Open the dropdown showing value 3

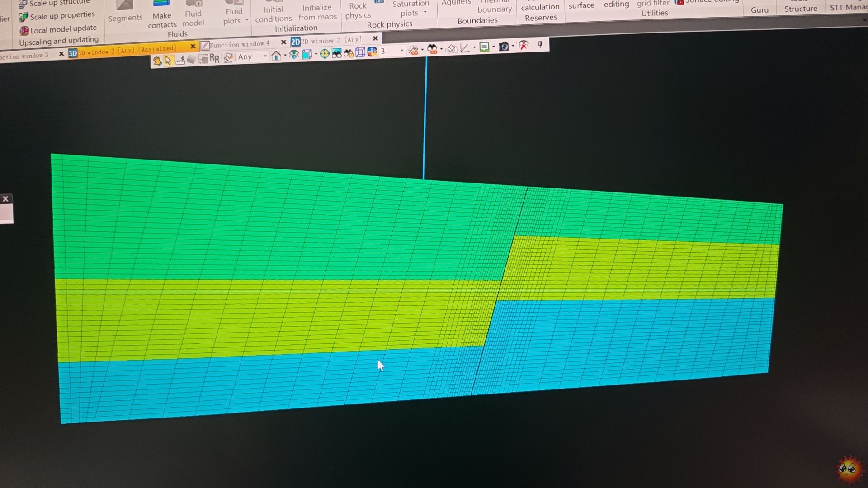pyautogui.click(x=401, y=51)
